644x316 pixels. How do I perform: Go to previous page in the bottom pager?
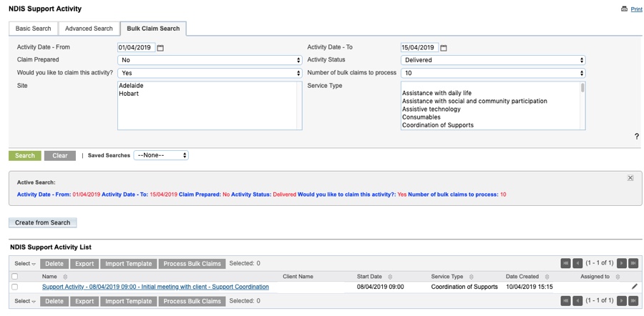(x=577, y=301)
